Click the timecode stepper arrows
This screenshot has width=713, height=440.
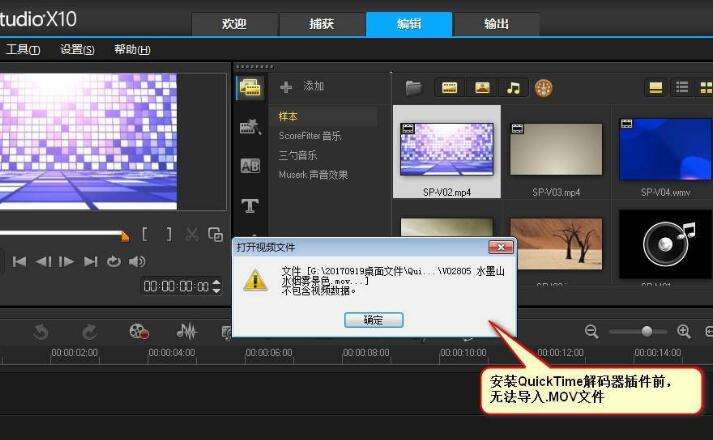coord(216,286)
